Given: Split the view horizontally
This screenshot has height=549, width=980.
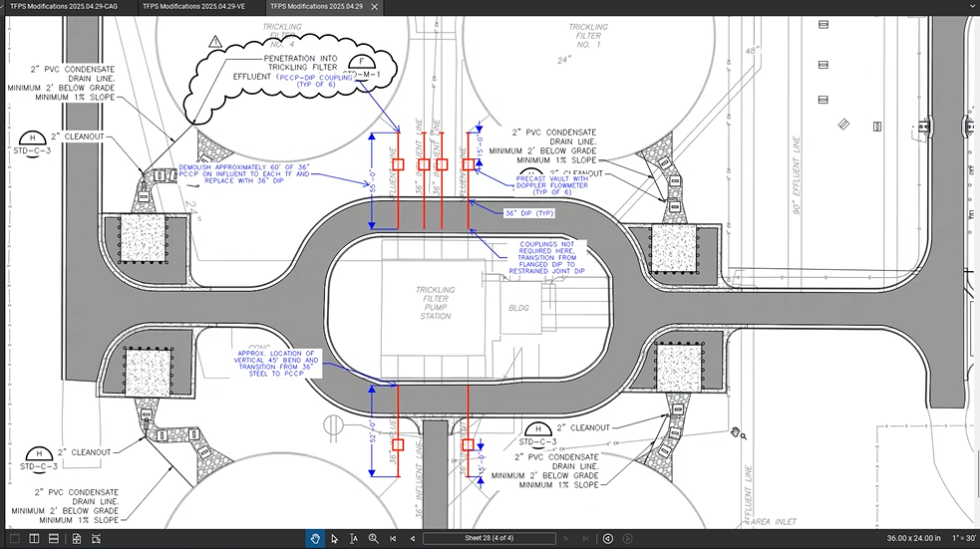Looking at the screenshot, I should coord(54,539).
